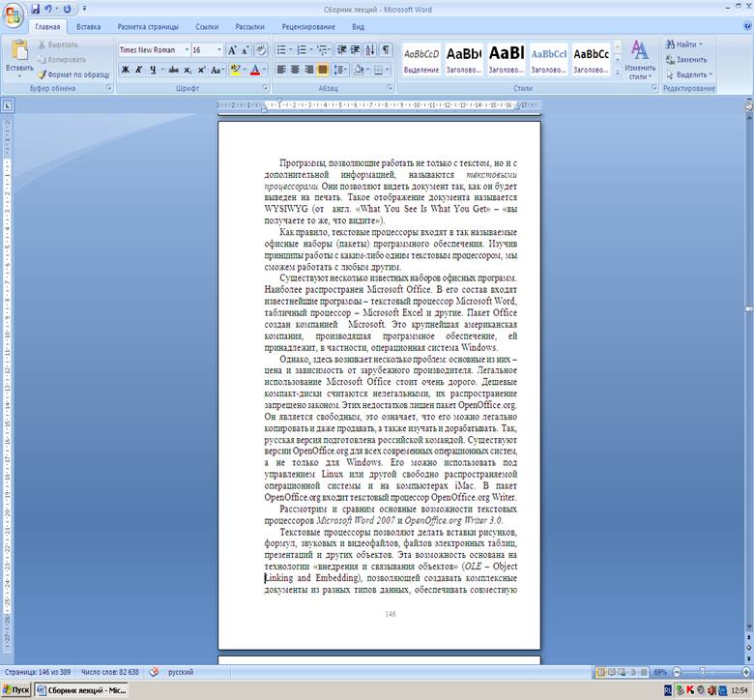The width and height of the screenshot is (754, 700).
Task: Click the spell check status icon
Action: [x=154, y=672]
